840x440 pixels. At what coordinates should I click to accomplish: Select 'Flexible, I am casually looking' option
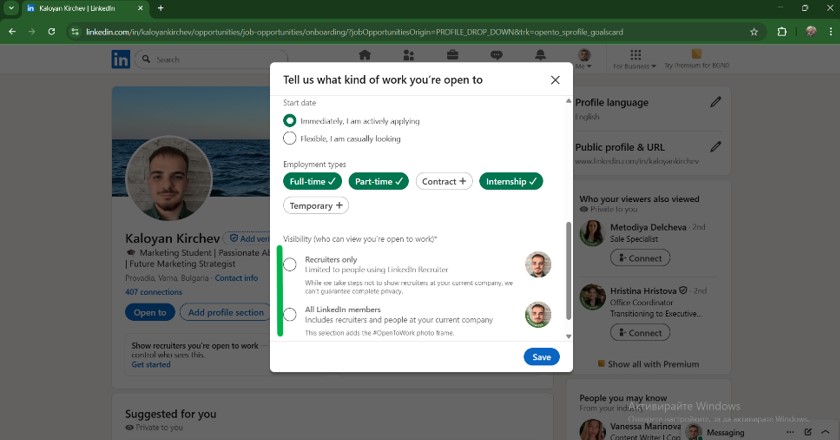point(289,138)
